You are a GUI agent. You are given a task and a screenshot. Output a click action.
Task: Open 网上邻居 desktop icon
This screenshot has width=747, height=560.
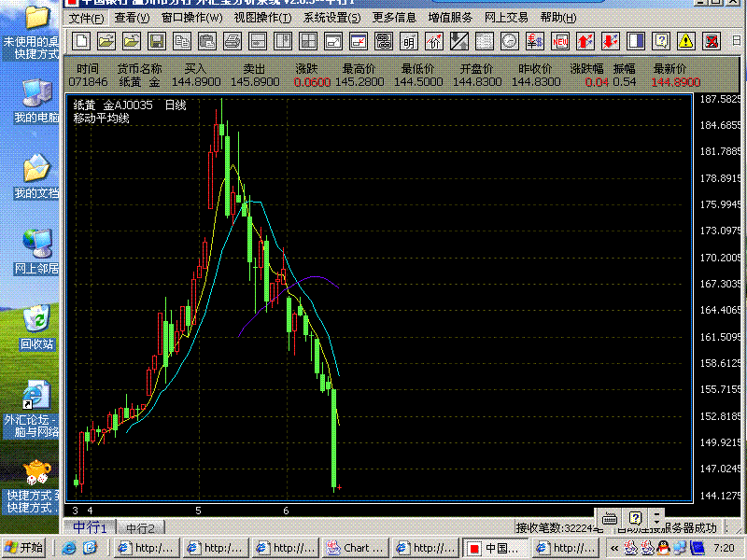point(36,251)
